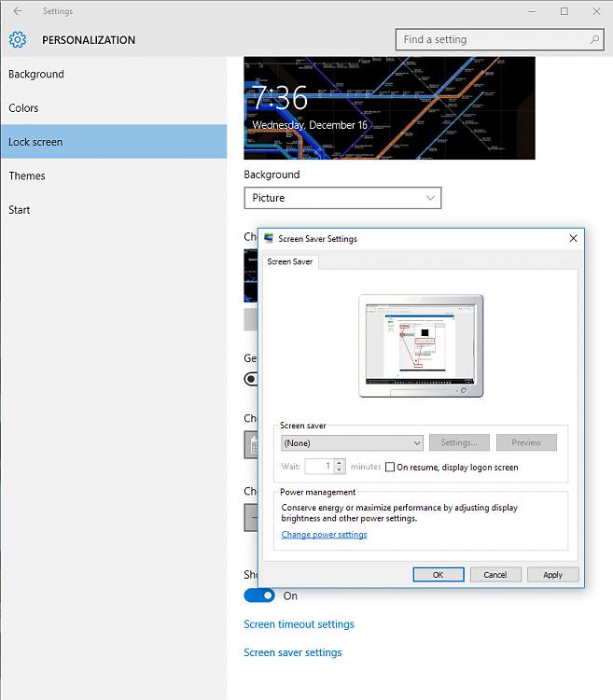Click the monitor preview in dialog

click(421, 345)
